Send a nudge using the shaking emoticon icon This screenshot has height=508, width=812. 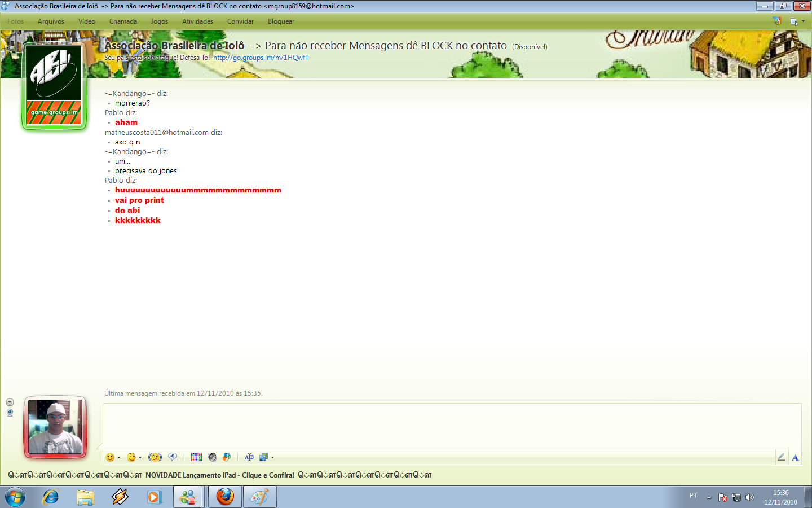pyautogui.click(x=155, y=457)
